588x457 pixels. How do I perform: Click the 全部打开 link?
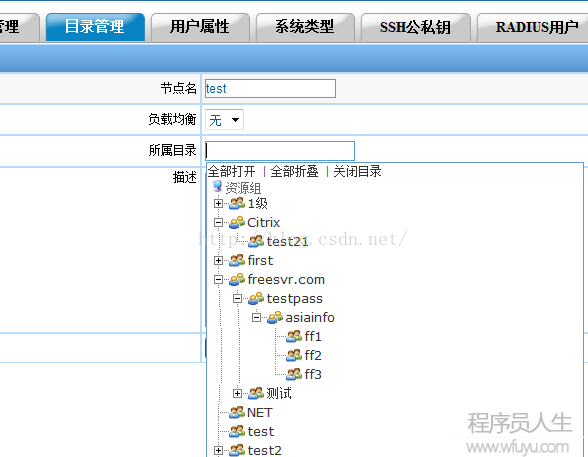231,171
